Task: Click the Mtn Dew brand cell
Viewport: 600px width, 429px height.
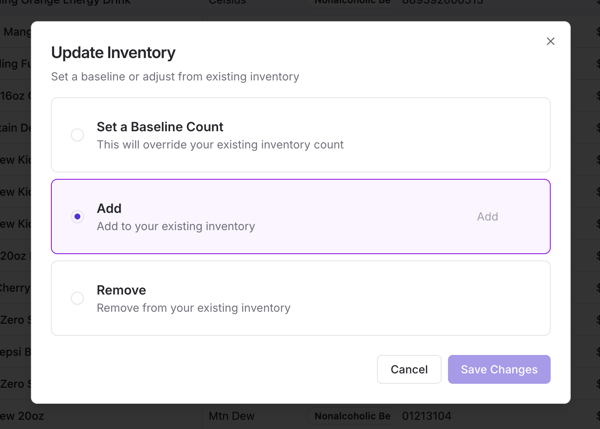Action: click(232, 416)
